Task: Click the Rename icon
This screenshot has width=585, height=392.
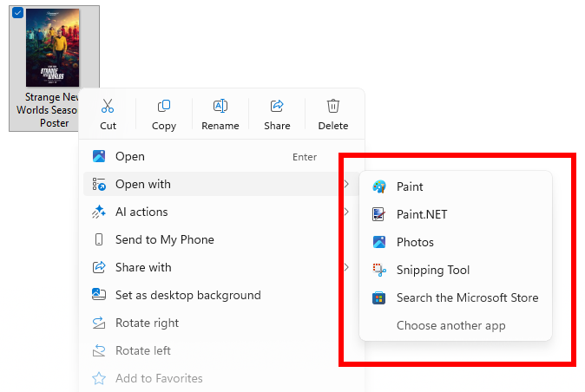Action: [x=220, y=107]
